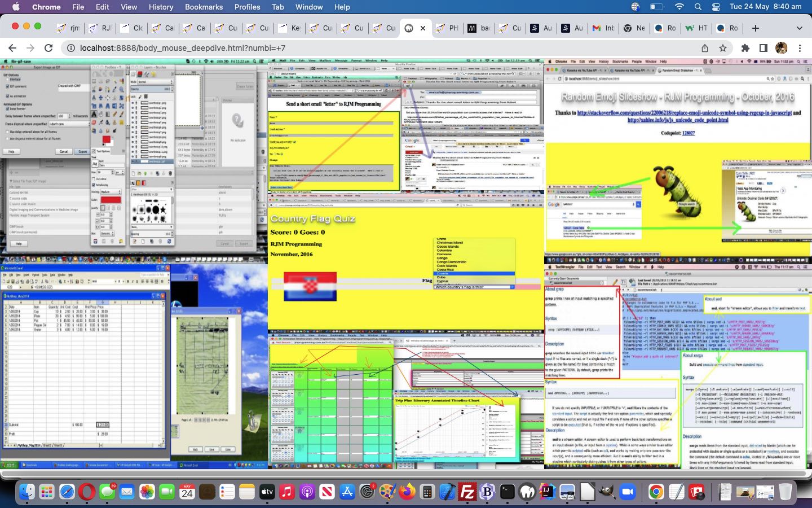Toggle the As animation checkbox
This screenshot has height=508, width=812.
(7, 96)
